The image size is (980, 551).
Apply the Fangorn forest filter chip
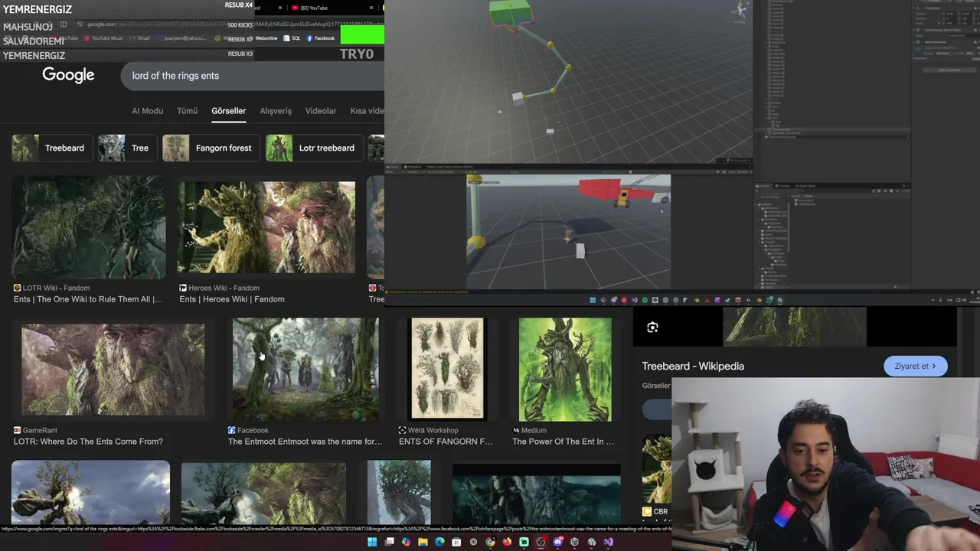click(x=211, y=148)
